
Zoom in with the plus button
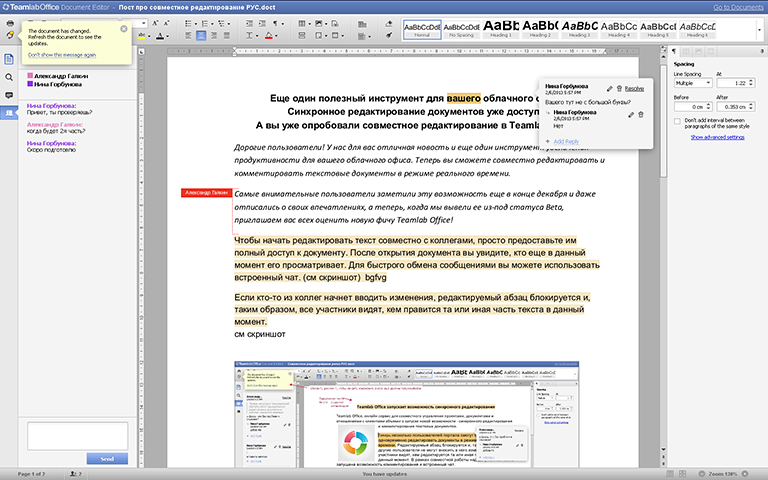[x=745, y=474]
